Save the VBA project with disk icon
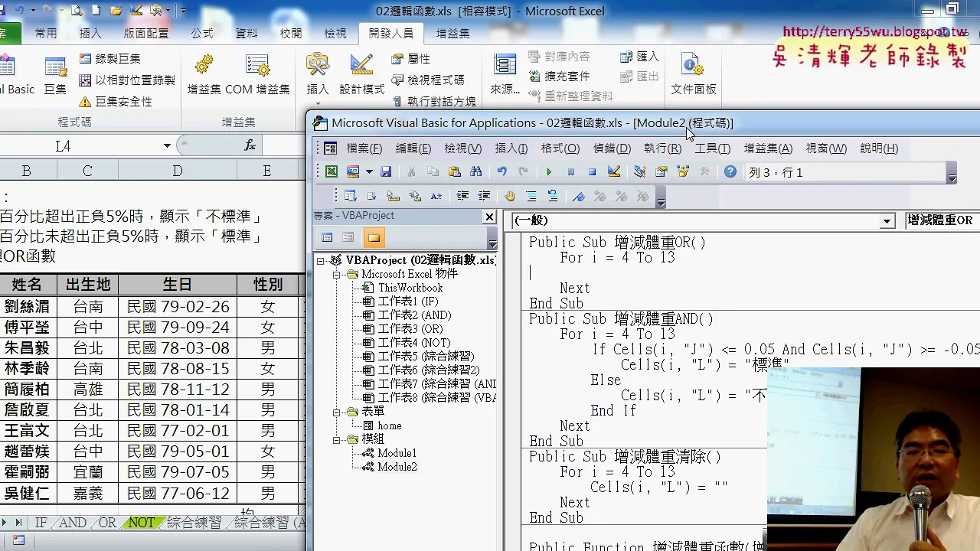 point(386,172)
